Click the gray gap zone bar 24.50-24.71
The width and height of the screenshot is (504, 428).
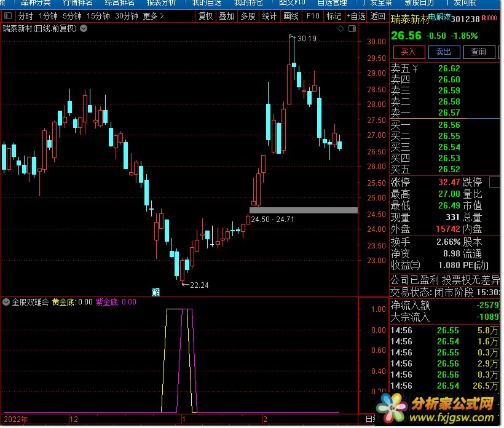(x=305, y=211)
